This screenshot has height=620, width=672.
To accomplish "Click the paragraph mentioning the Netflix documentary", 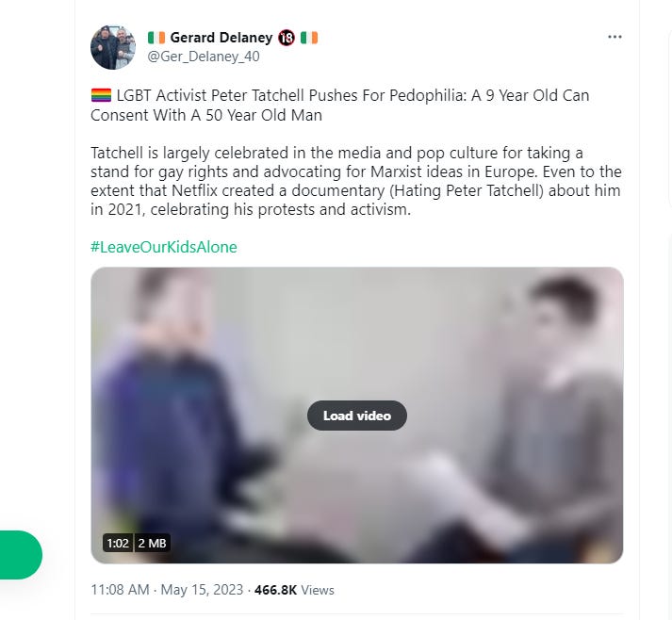I will click(355, 181).
